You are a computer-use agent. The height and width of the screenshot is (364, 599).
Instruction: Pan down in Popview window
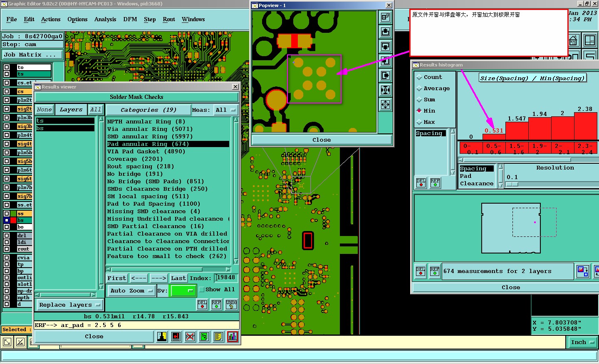pos(386,47)
